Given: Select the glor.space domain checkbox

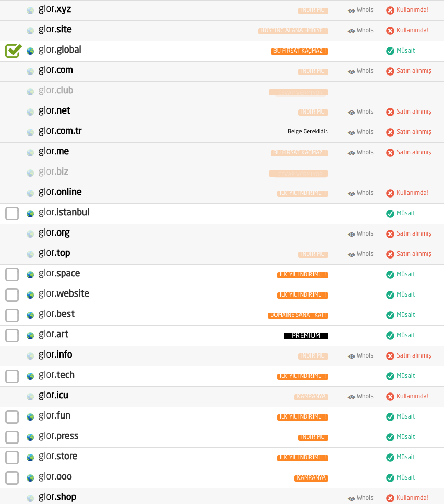Looking at the screenshot, I should coord(12,275).
